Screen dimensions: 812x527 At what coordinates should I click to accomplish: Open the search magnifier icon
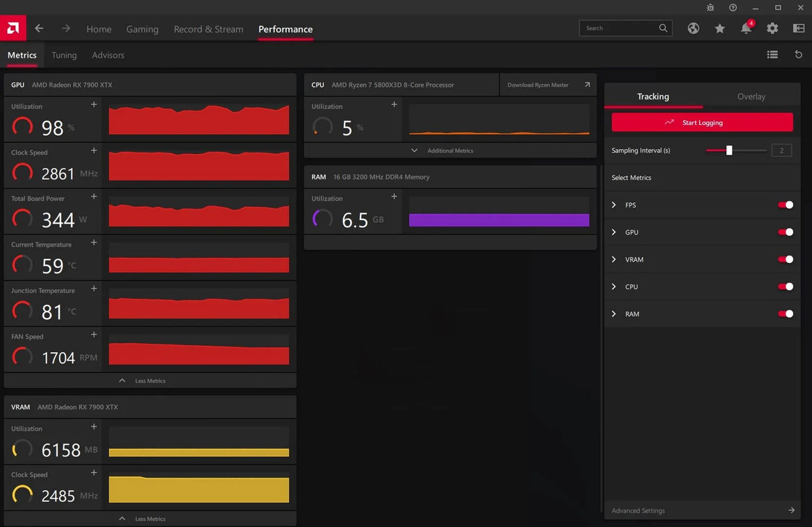point(663,28)
